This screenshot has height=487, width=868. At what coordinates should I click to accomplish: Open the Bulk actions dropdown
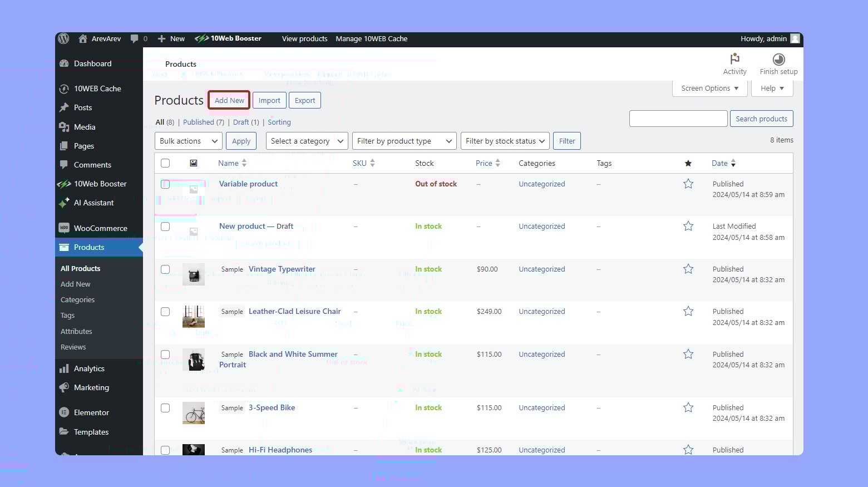[188, 141]
